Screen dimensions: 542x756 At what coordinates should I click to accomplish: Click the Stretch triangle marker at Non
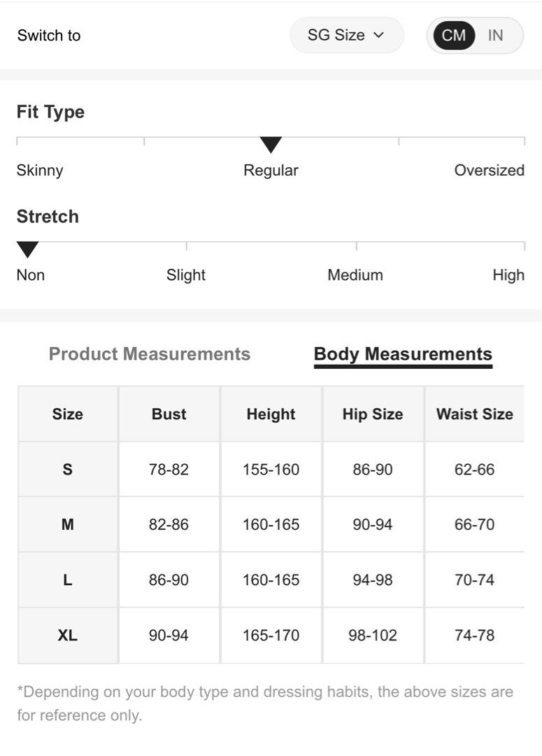[27, 249]
